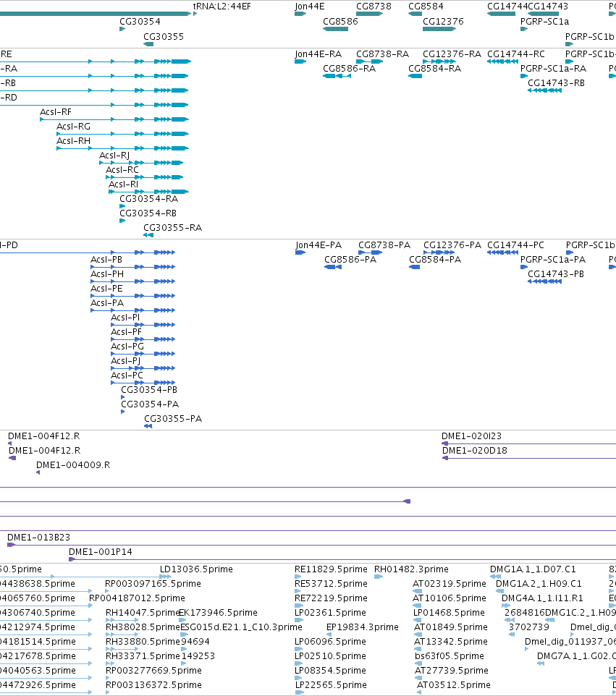Click the CG30354-PB protein label

point(149,390)
